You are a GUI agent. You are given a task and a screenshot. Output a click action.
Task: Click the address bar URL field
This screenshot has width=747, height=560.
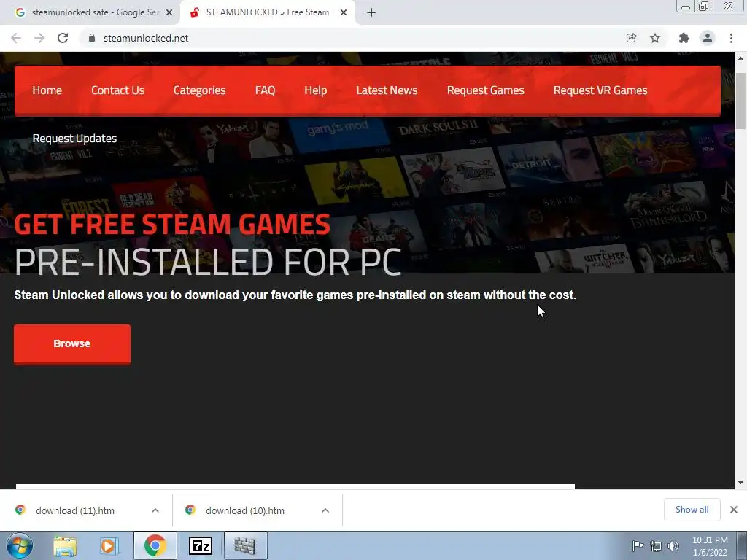pyautogui.click(x=352, y=38)
